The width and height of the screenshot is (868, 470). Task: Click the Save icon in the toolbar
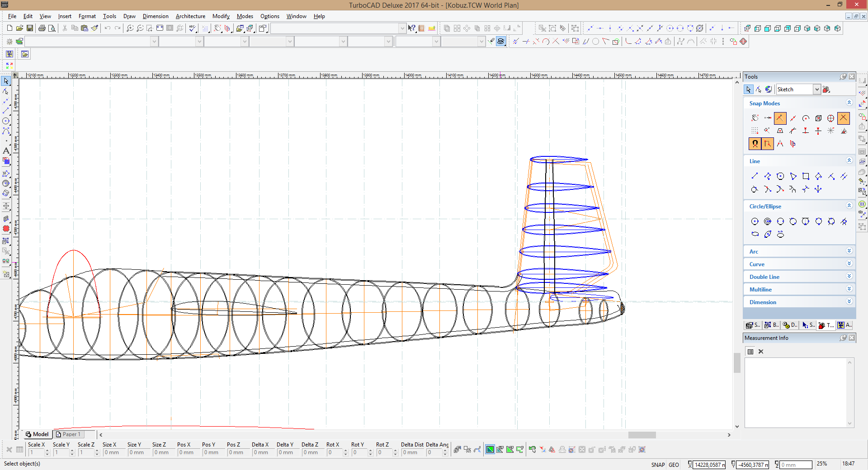(x=30, y=28)
